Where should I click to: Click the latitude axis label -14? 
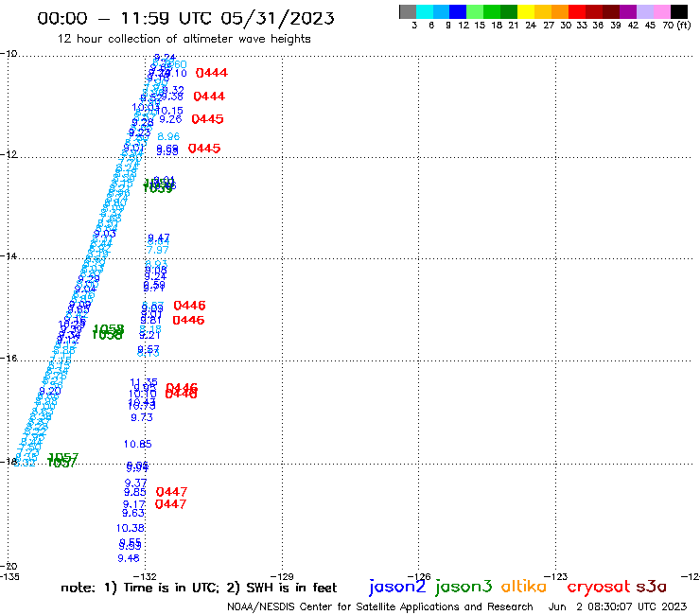click(x=9, y=255)
